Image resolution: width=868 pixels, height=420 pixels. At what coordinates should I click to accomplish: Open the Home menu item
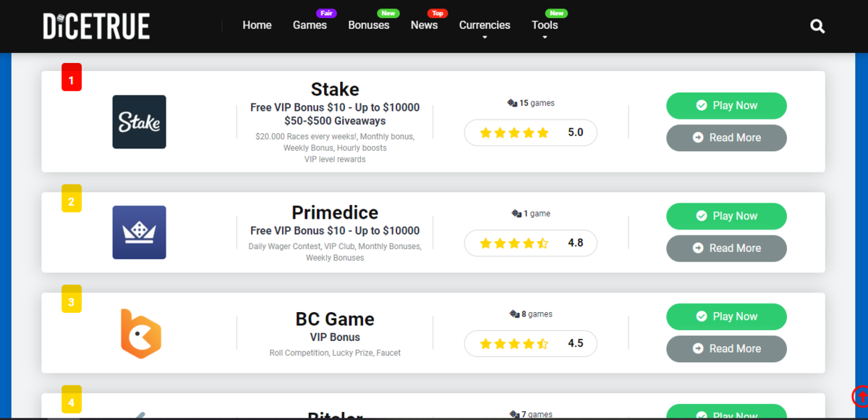(x=257, y=25)
